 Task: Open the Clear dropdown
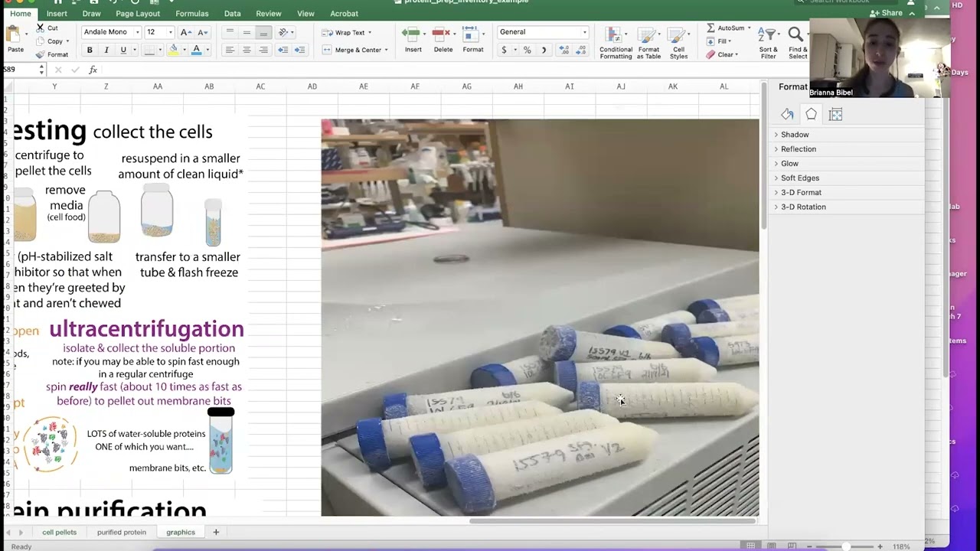(x=722, y=54)
